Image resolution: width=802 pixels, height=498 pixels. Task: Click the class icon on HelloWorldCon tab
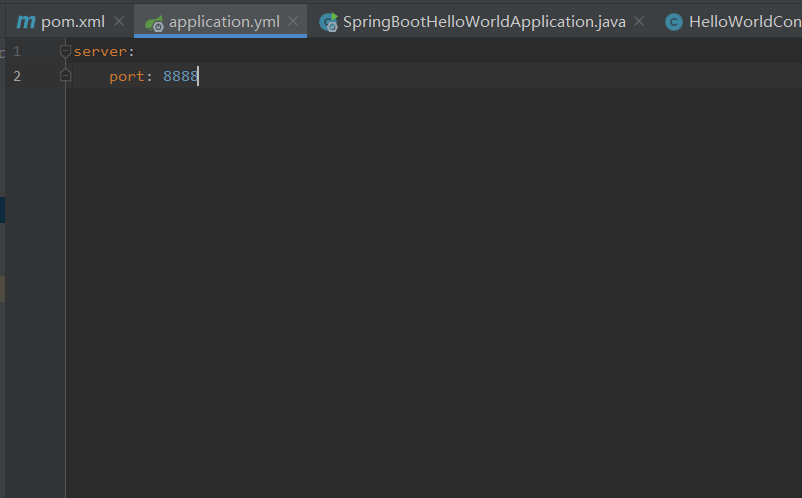coord(674,22)
